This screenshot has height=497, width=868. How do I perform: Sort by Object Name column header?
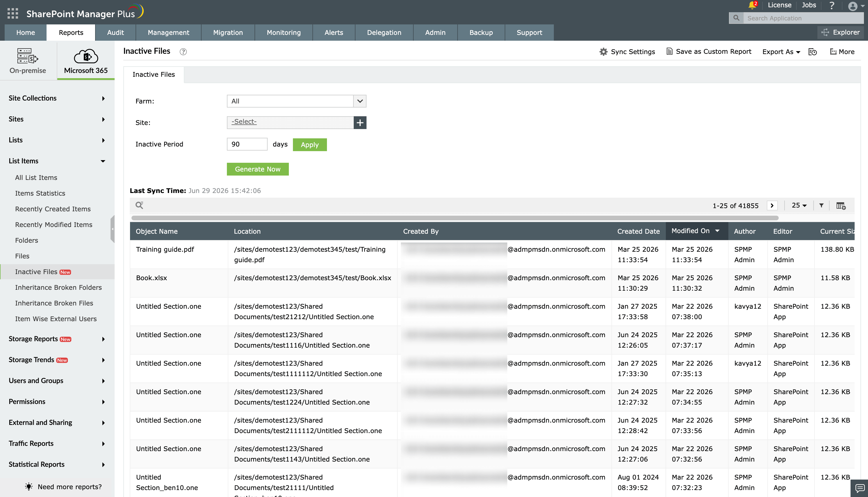[157, 231]
